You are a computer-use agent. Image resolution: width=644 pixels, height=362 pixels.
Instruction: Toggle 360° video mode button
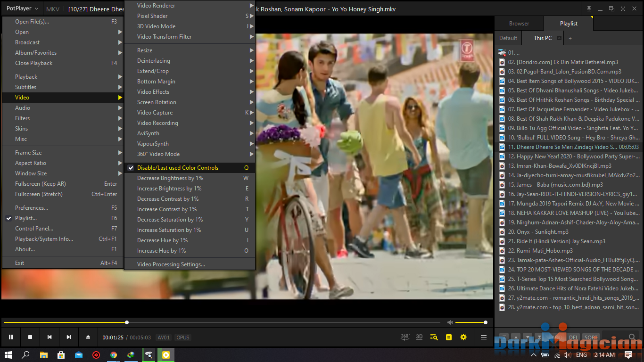(x=405, y=337)
